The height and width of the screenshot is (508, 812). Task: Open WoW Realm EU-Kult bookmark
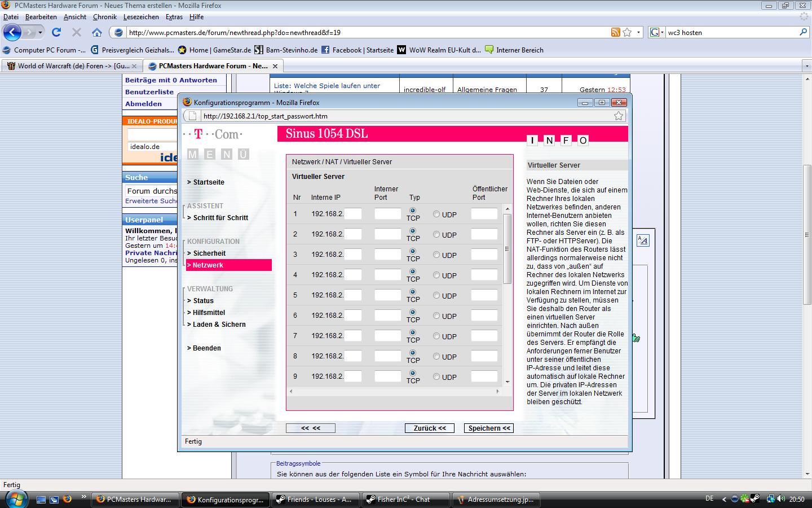pyautogui.click(x=439, y=50)
